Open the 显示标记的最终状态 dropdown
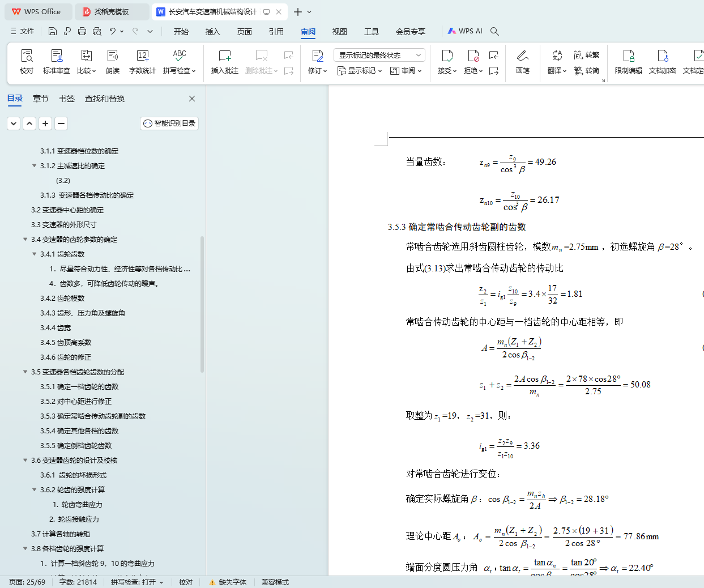Image resolution: width=704 pixels, height=588 pixels. (379, 55)
